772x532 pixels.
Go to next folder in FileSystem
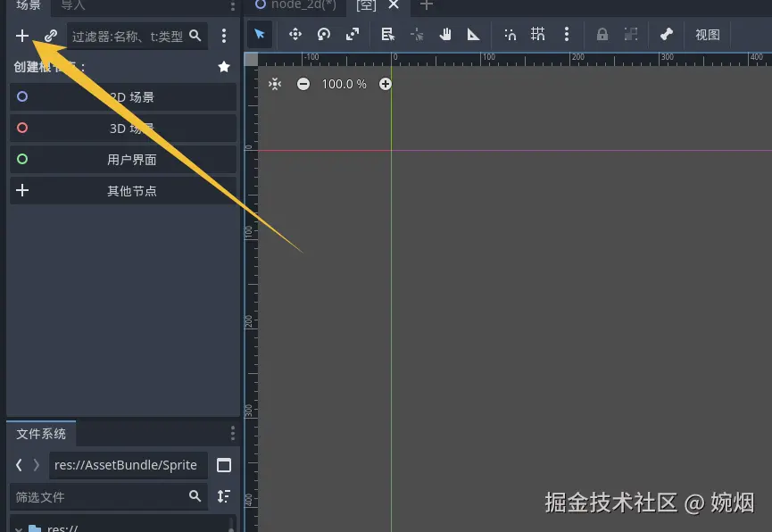coord(36,465)
